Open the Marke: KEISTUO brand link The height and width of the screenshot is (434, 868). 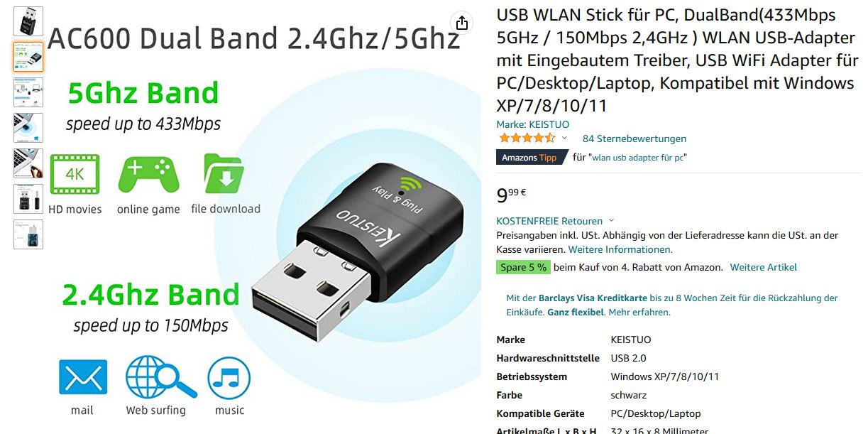532,124
